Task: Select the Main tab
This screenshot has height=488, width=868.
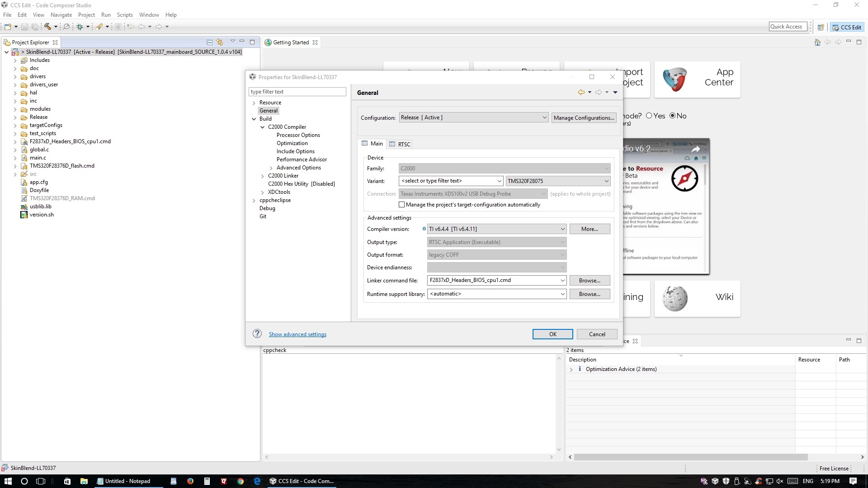Action: click(372, 143)
